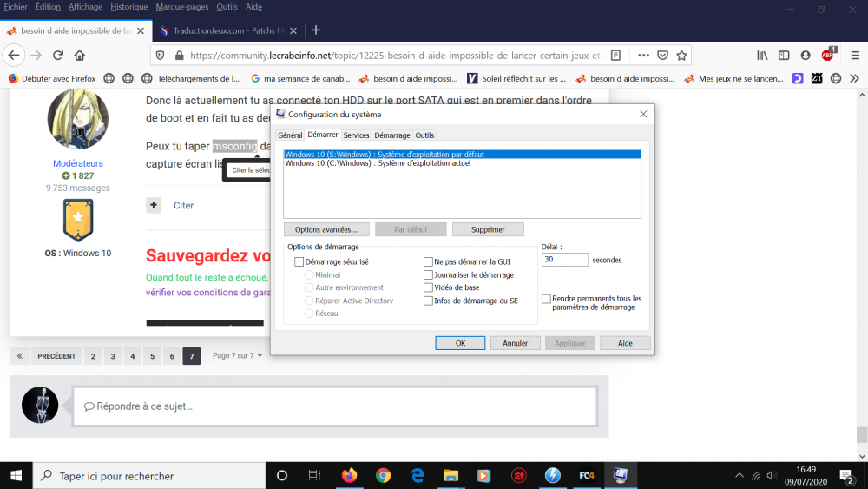The height and width of the screenshot is (489, 868).
Task: Click the browser forward arrow
Action: click(x=36, y=56)
